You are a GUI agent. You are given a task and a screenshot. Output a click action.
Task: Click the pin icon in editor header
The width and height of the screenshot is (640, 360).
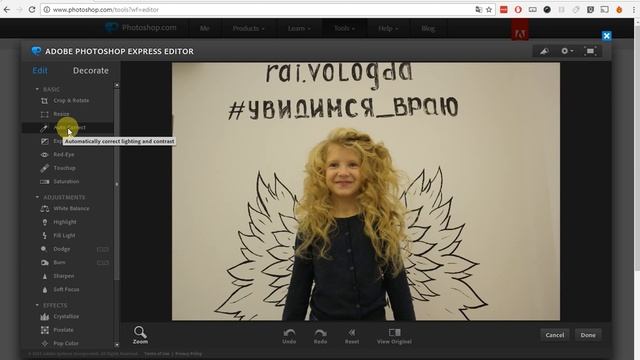pyautogui.click(x=544, y=51)
